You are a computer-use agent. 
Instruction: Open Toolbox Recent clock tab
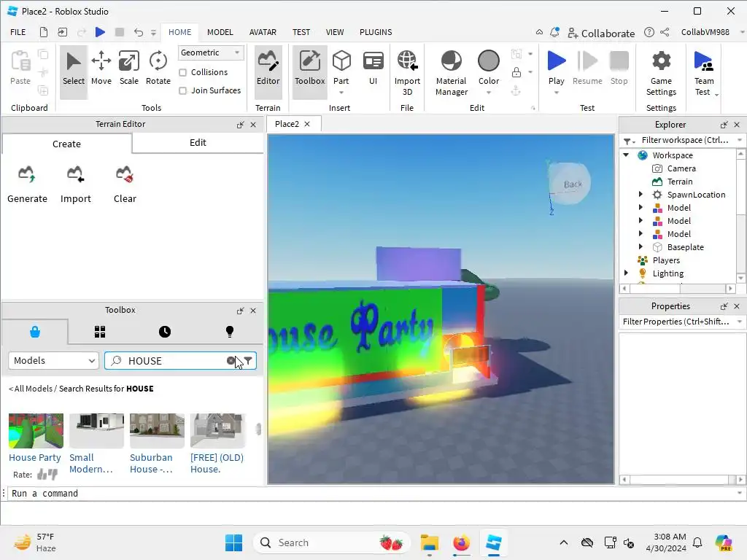(x=165, y=332)
